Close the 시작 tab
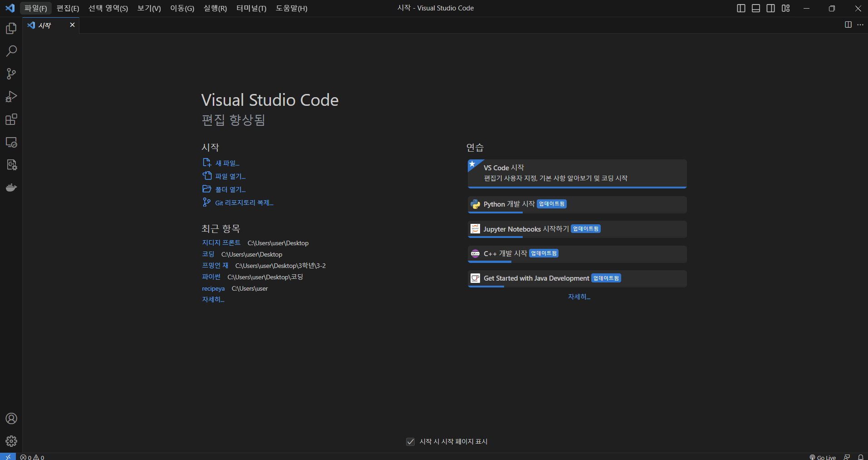 pos(72,25)
